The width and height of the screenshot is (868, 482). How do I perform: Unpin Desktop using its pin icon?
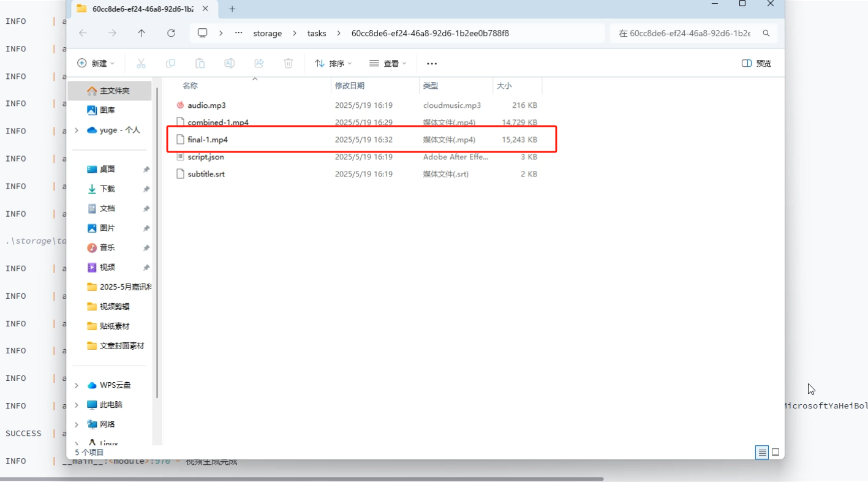(146, 169)
